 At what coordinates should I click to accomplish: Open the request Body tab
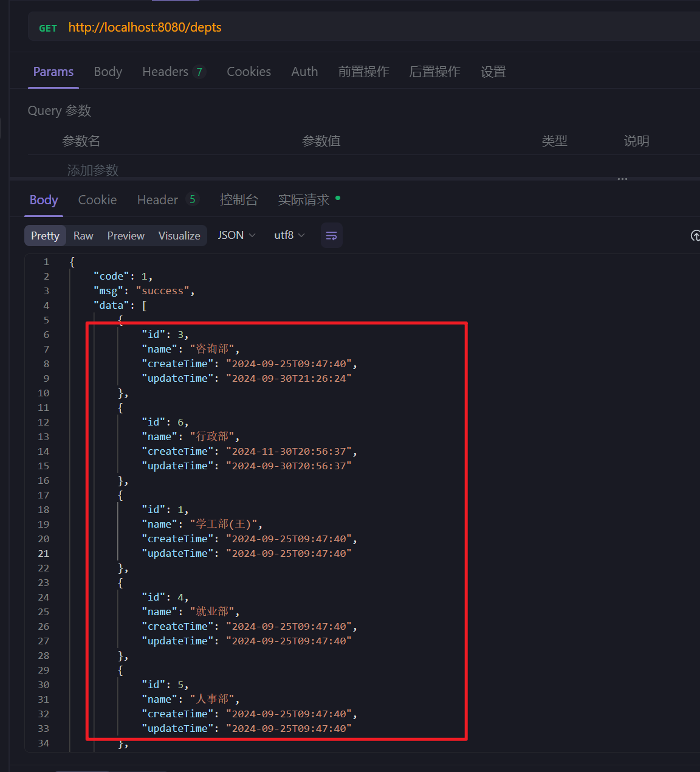[108, 72]
